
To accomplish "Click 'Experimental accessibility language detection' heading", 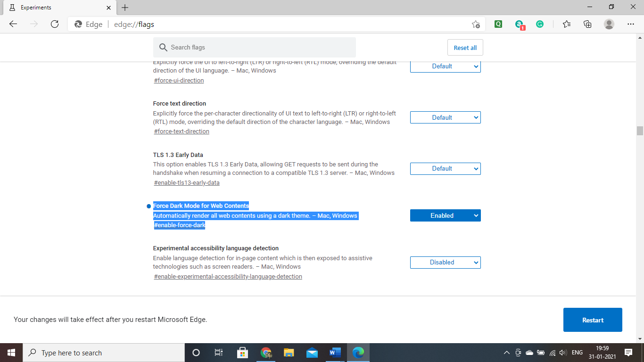I will (216, 248).
